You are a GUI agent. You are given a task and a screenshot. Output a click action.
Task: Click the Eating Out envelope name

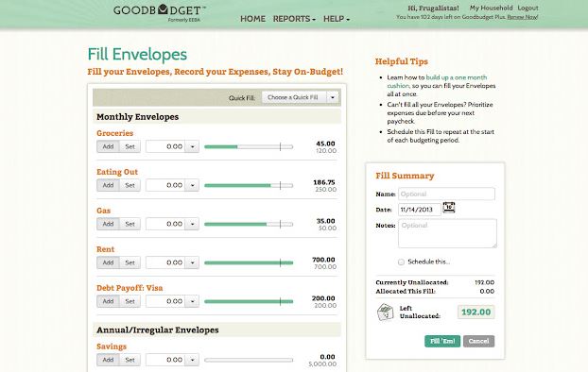click(117, 172)
